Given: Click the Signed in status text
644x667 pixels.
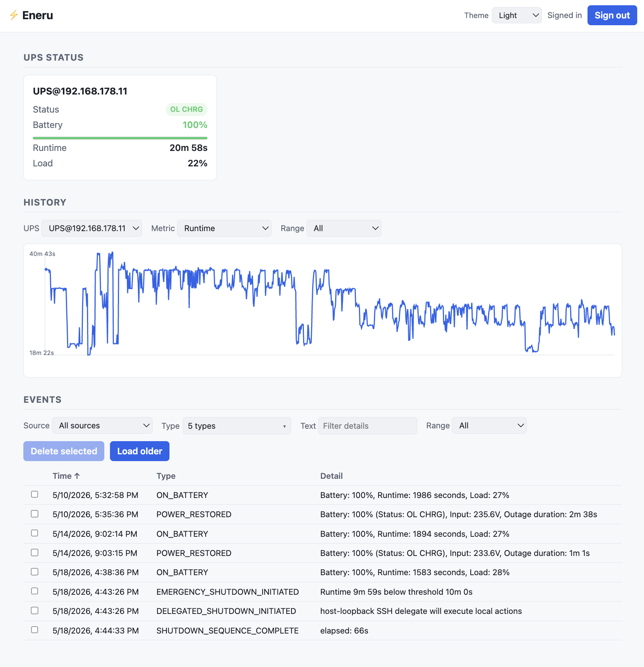Looking at the screenshot, I should coord(565,15).
